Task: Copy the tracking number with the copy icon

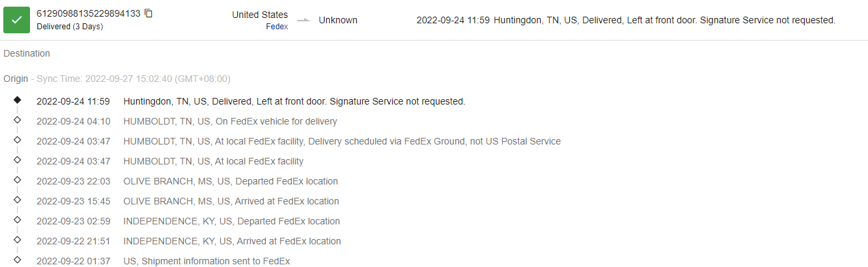Action: [x=148, y=13]
